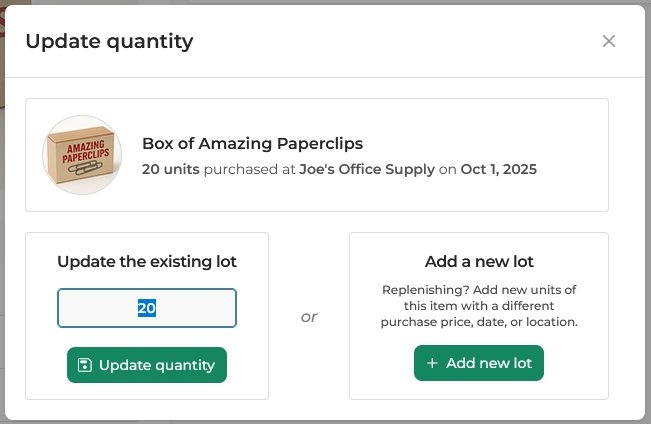Viewport: 651px width, 424px height.
Task: Click the highlighted "20" value in the input
Action: coord(147,308)
